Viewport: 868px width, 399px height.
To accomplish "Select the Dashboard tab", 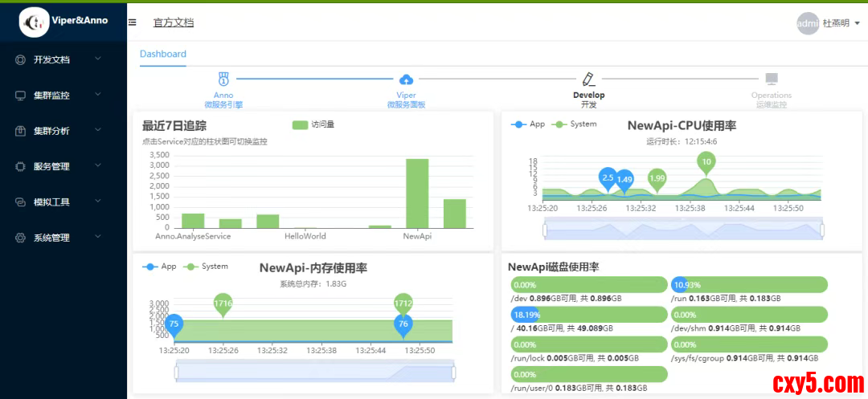I will coord(163,54).
